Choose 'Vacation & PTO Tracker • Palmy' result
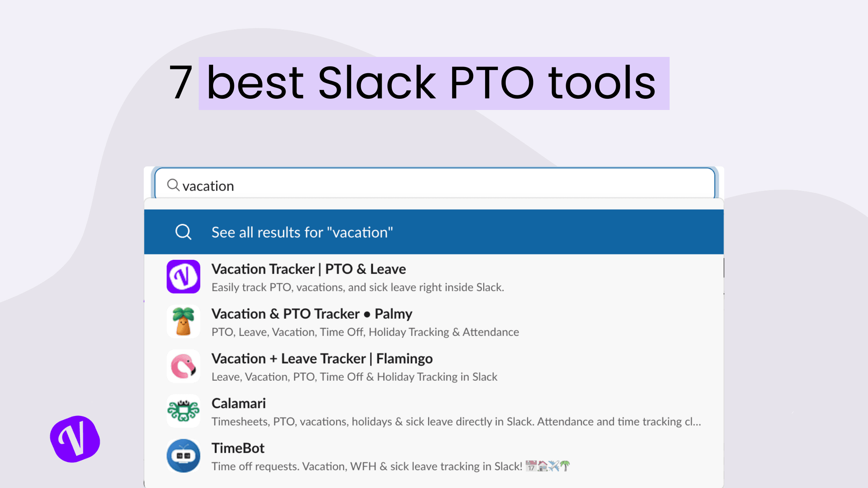 (312, 314)
